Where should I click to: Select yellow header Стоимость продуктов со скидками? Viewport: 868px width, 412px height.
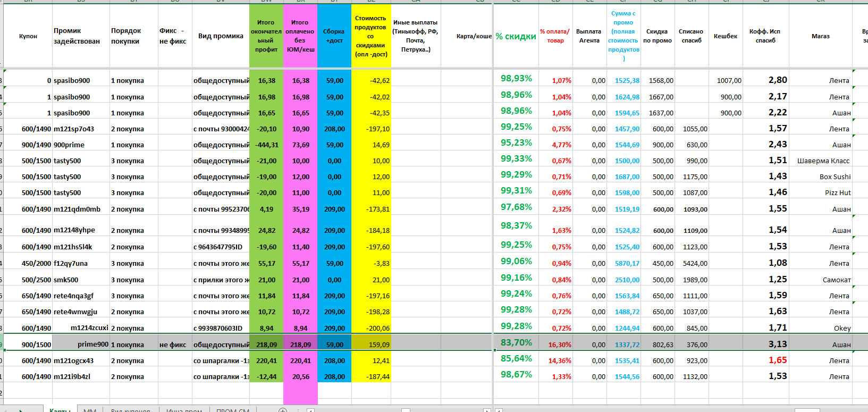[371, 36]
